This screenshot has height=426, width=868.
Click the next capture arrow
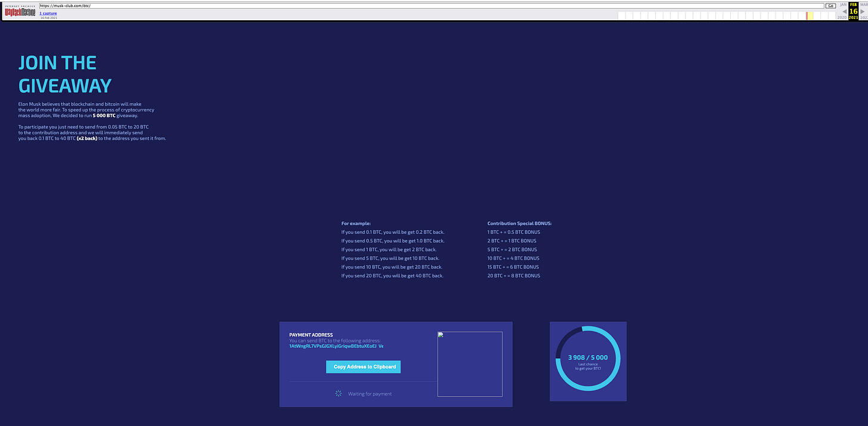pos(862,11)
